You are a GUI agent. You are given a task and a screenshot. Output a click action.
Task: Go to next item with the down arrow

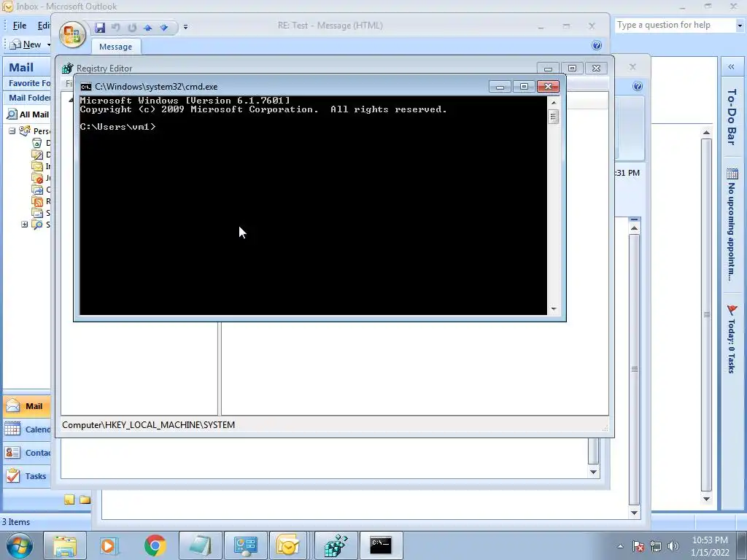click(164, 28)
